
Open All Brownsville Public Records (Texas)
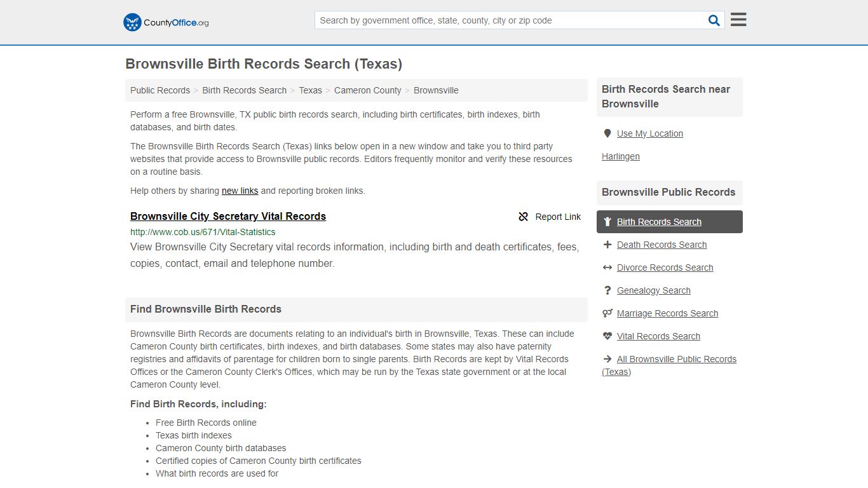[669, 365]
